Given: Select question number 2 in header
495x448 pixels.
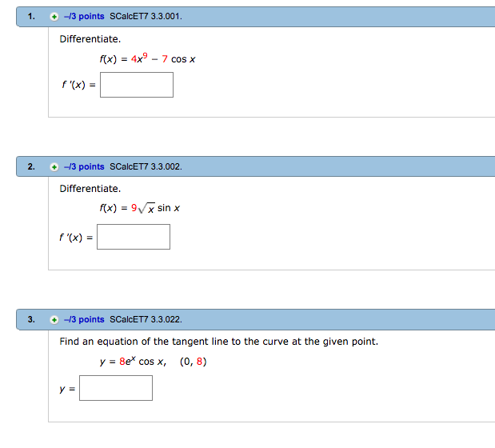Looking at the screenshot, I should (30, 167).
